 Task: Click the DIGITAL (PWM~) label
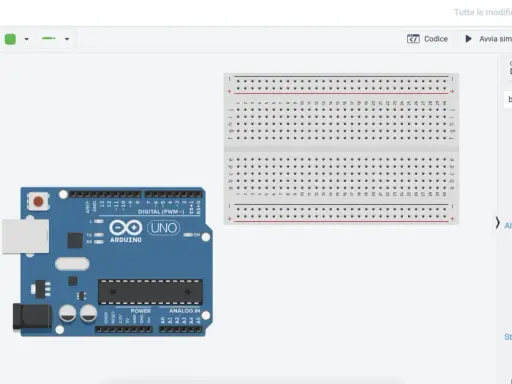tap(161, 212)
